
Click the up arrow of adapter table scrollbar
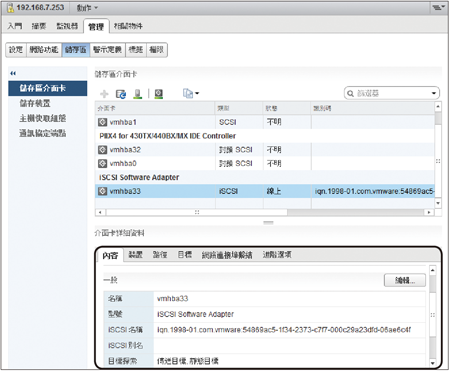point(438,107)
